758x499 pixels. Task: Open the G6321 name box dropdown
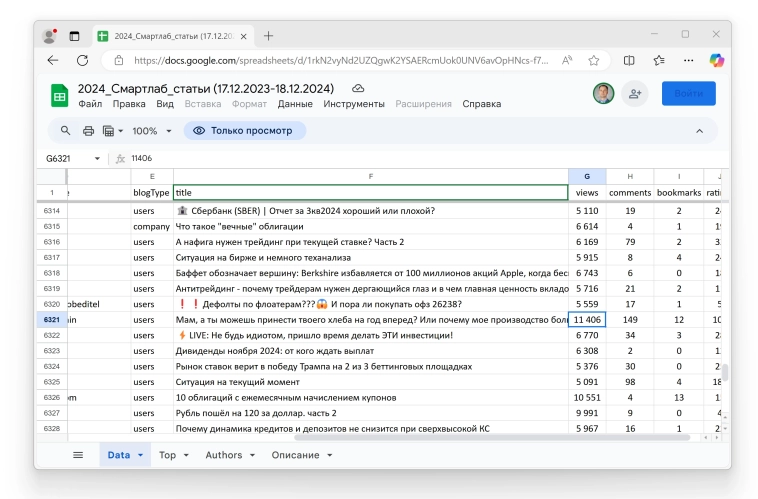coord(97,159)
